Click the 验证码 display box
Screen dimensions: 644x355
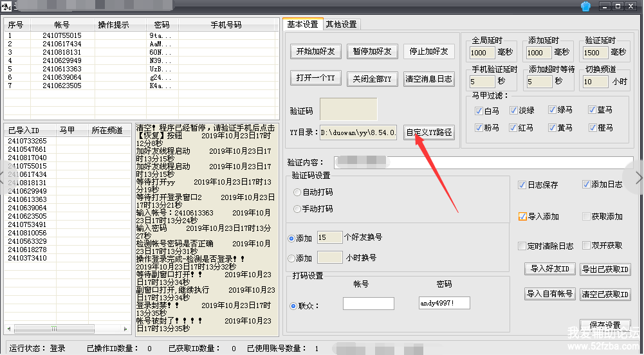tap(348, 109)
